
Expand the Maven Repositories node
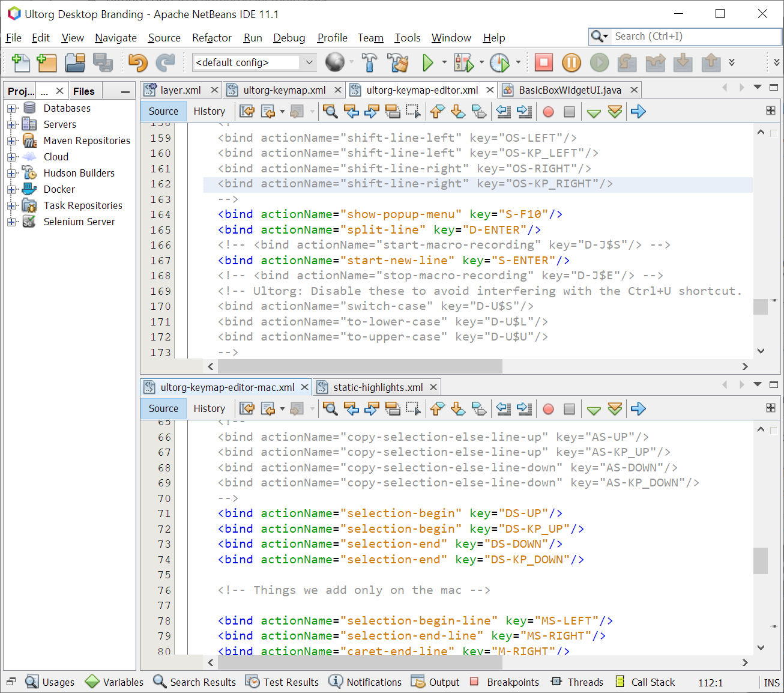11,141
